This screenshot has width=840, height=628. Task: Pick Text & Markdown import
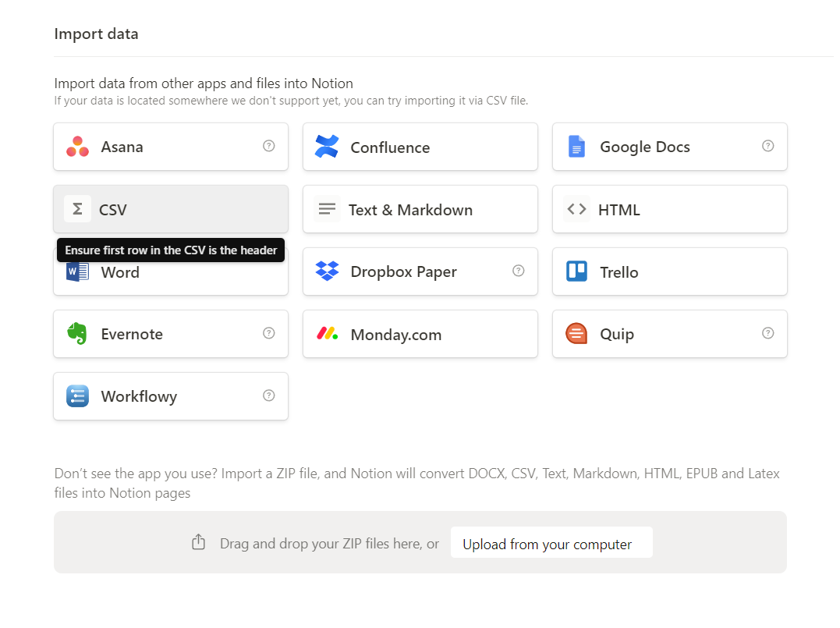[x=420, y=209]
